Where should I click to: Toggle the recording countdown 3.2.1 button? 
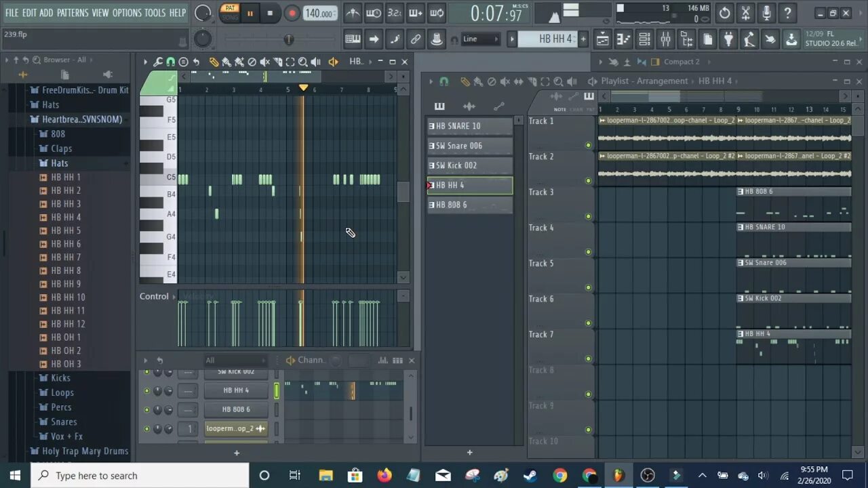(394, 13)
